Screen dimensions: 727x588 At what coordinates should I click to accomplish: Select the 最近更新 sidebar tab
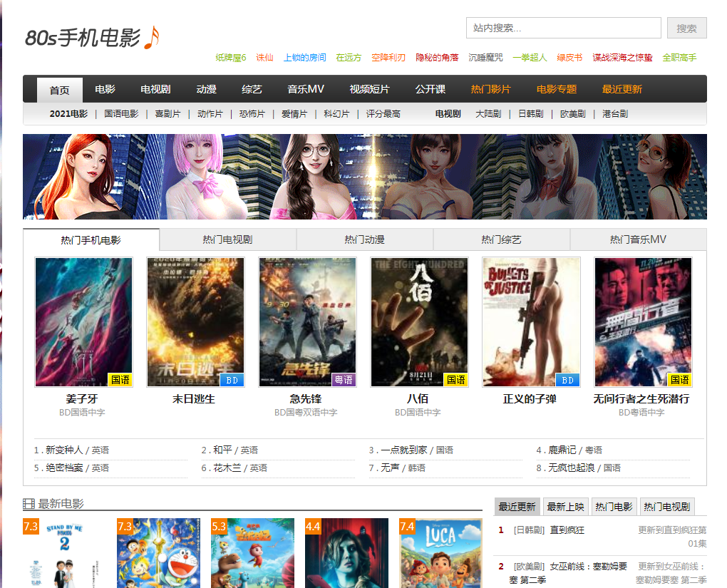517,507
